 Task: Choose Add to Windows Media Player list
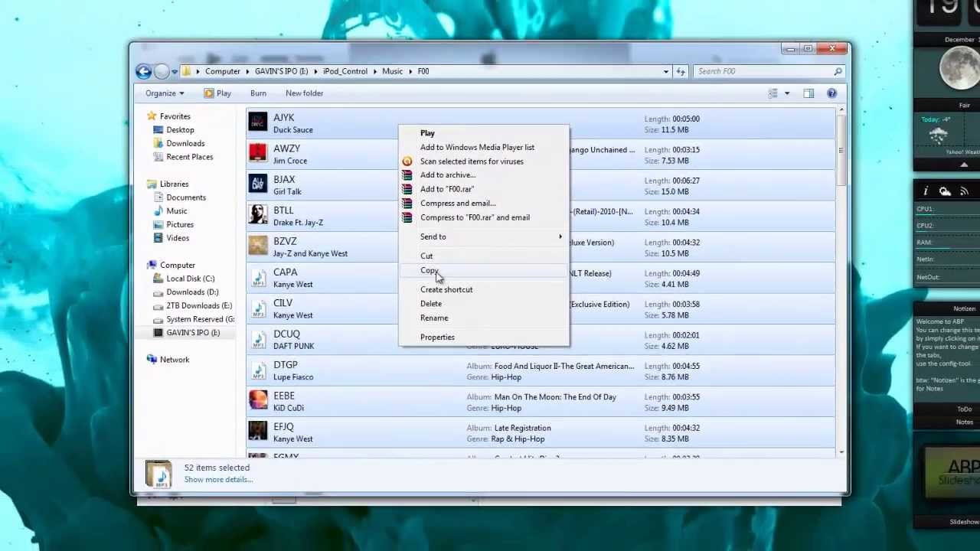coord(484,147)
